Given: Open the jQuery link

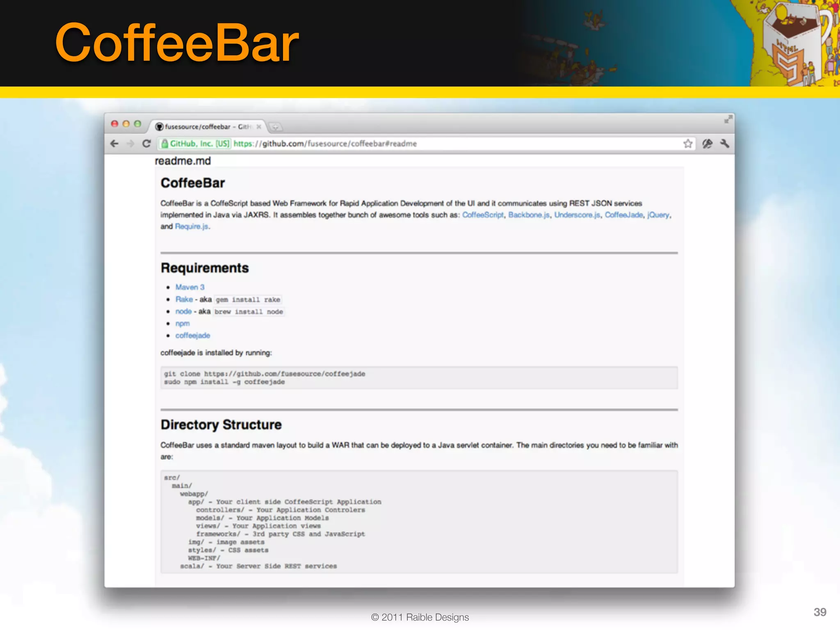Looking at the screenshot, I should pyautogui.click(x=658, y=215).
